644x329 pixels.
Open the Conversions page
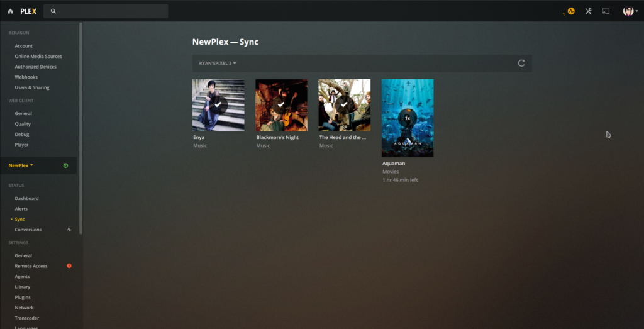coord(28,230)
